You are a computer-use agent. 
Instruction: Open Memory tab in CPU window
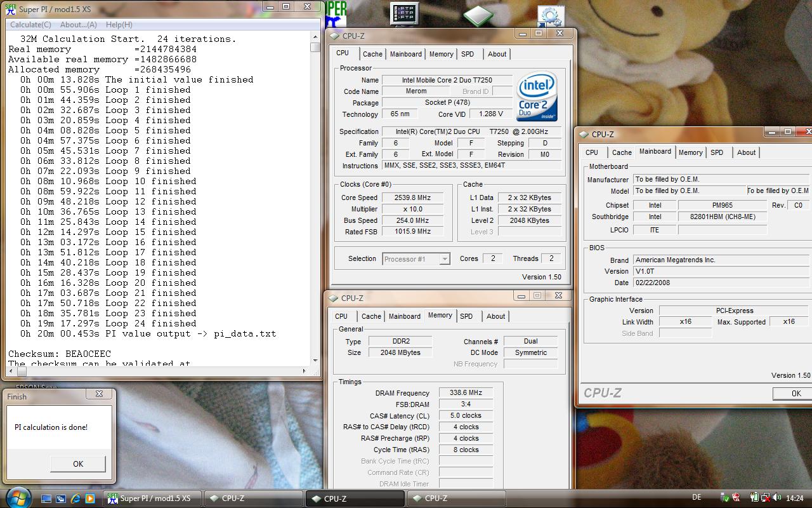coord(442,54)
